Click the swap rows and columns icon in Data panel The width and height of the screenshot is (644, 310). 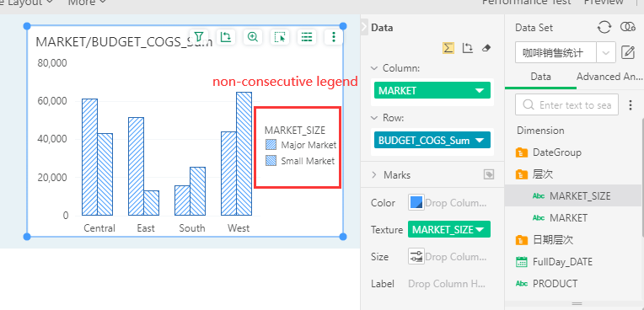tap(467, 49)
